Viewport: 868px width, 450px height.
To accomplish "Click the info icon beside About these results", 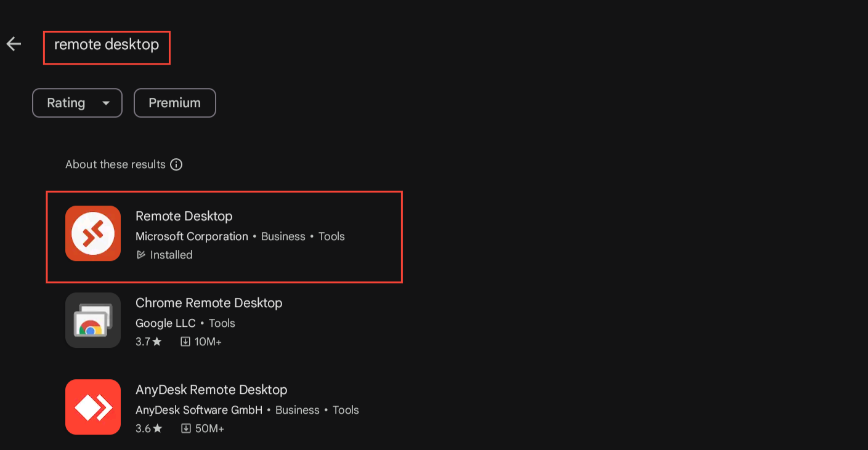I will point(176,164).
